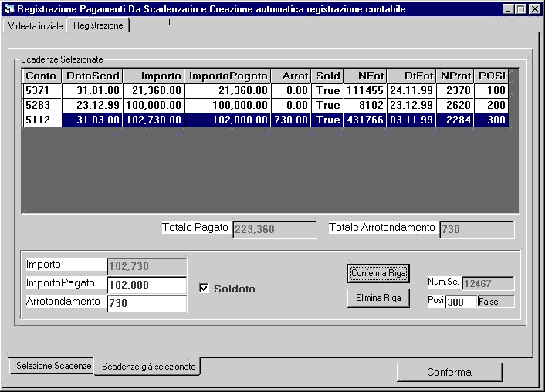Maximize the registration window

tap(520, 9)
